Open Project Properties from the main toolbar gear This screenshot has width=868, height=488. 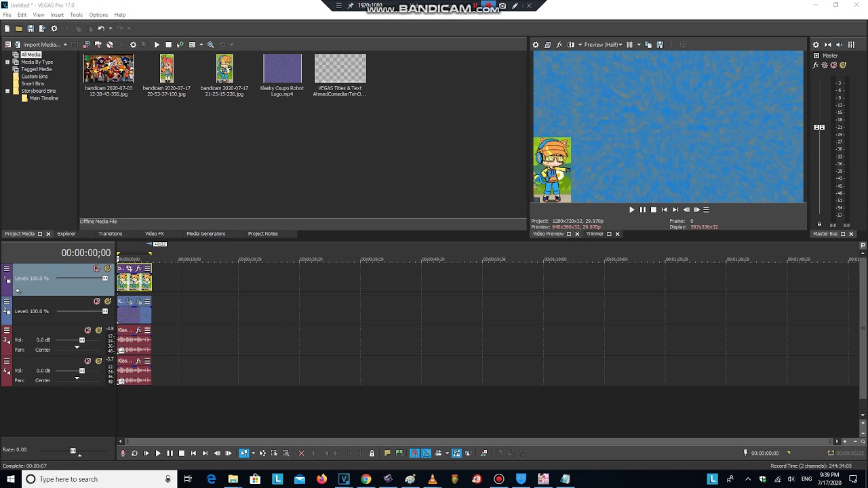point(54,28)
